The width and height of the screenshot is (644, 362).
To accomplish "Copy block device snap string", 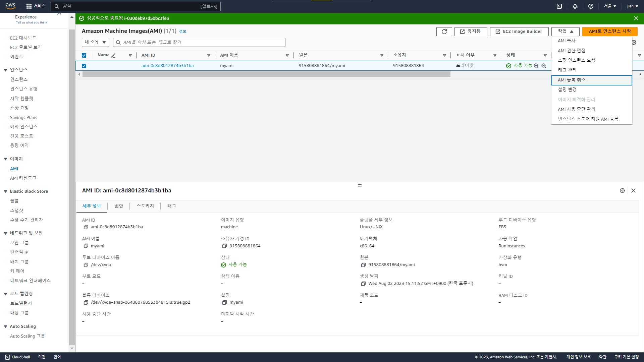I will (86, 302).
